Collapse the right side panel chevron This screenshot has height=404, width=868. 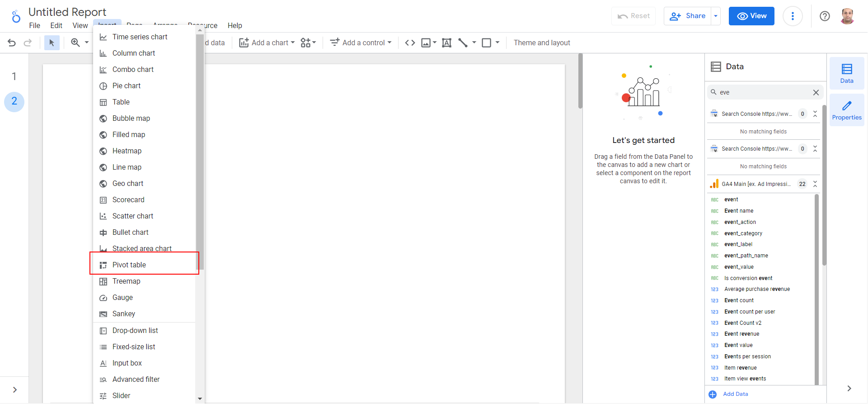click(849, 388)
